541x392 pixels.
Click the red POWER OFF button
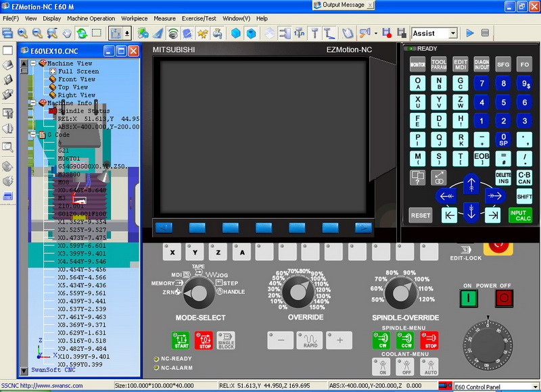504,298
